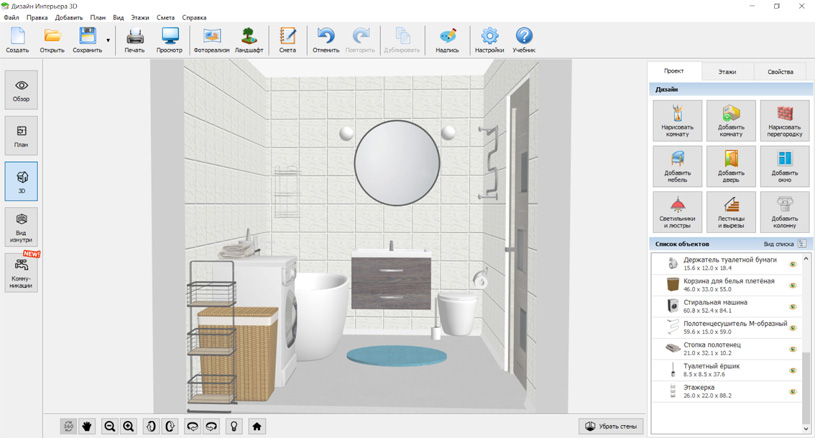Image resolution: width=815 pixels, height=438 pixels.
Task: Add text with the Надпись tool
Action: pos(447,40)
